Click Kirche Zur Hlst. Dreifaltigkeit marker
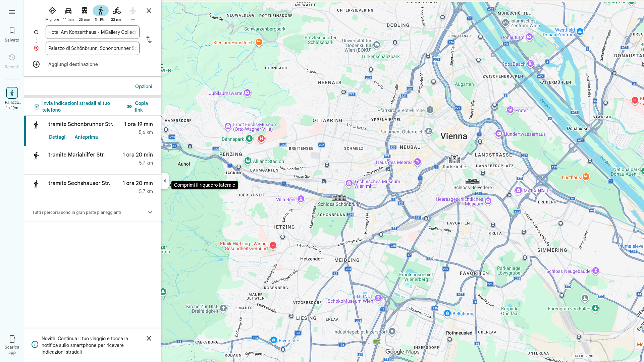This screenshot has height=362, width=644. click(223, 308)
